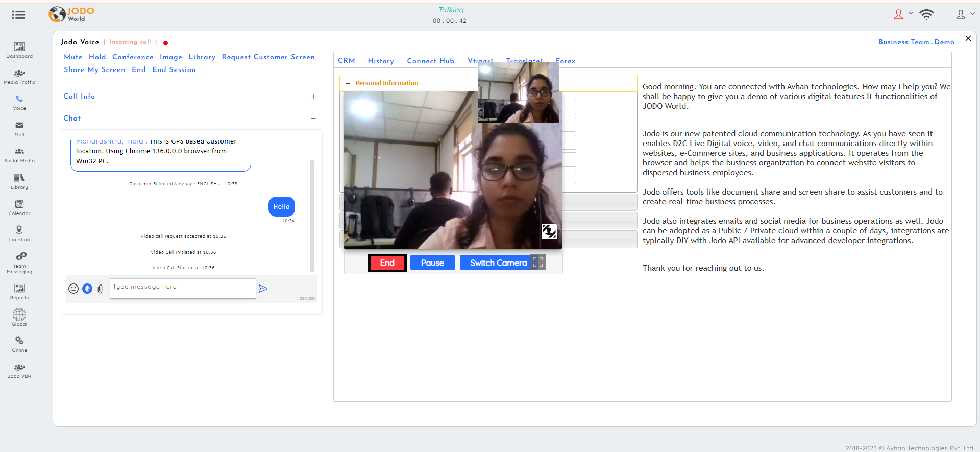
Task: Click the red End video button
Action: click(387, 263)
